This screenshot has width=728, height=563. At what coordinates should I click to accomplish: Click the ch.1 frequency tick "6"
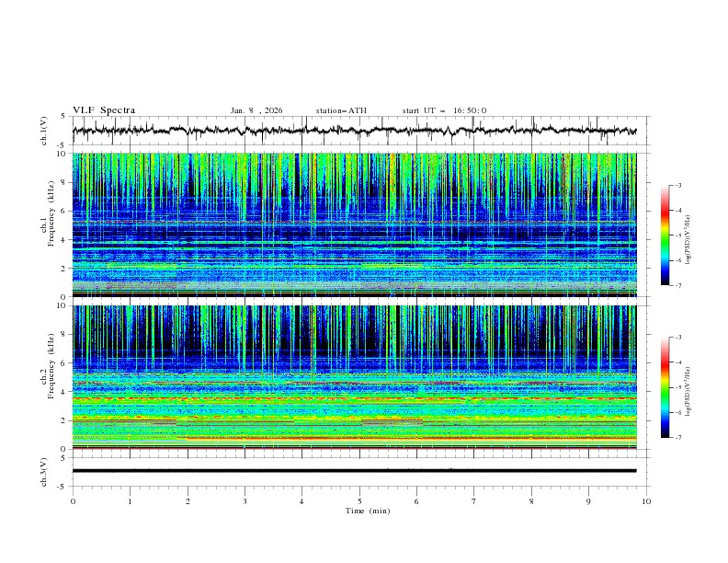pos(64,212)
